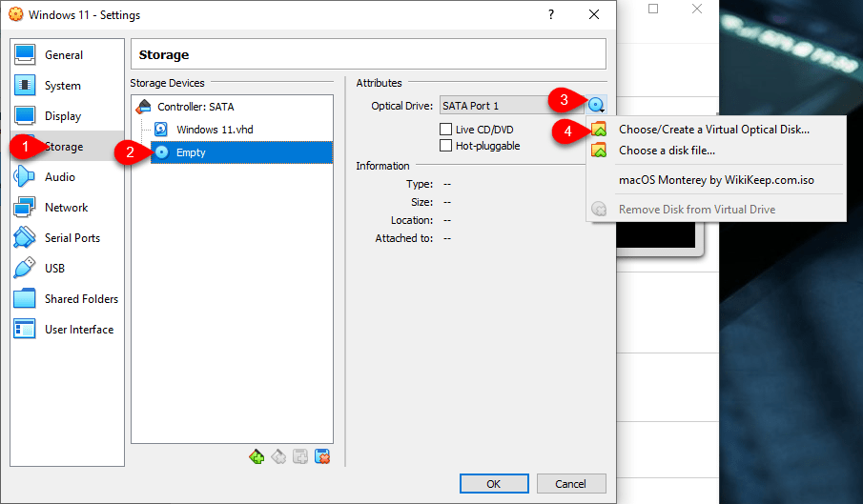Select the Controller: SATA tree node

pyautogui.click(x=232, y=107)
